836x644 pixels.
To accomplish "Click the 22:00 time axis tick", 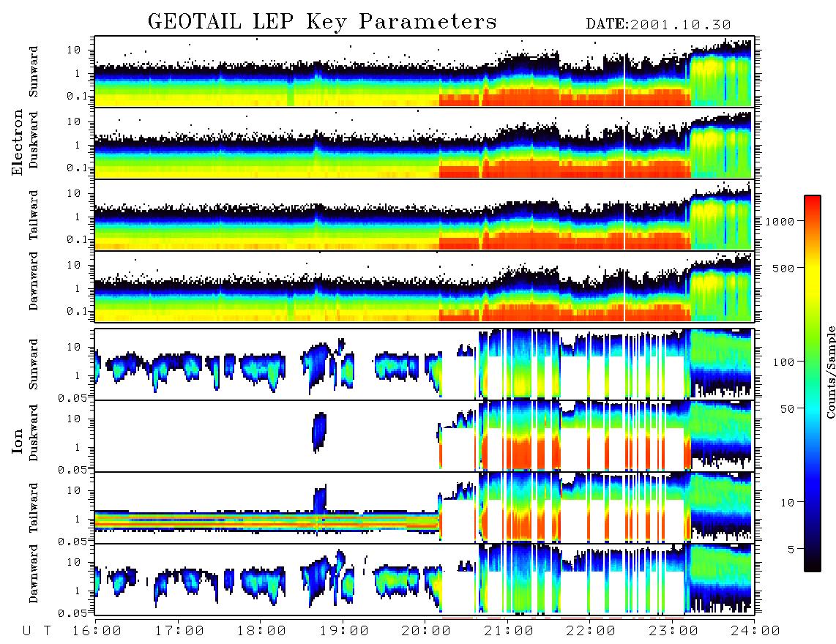I will [x=591, y=632].
